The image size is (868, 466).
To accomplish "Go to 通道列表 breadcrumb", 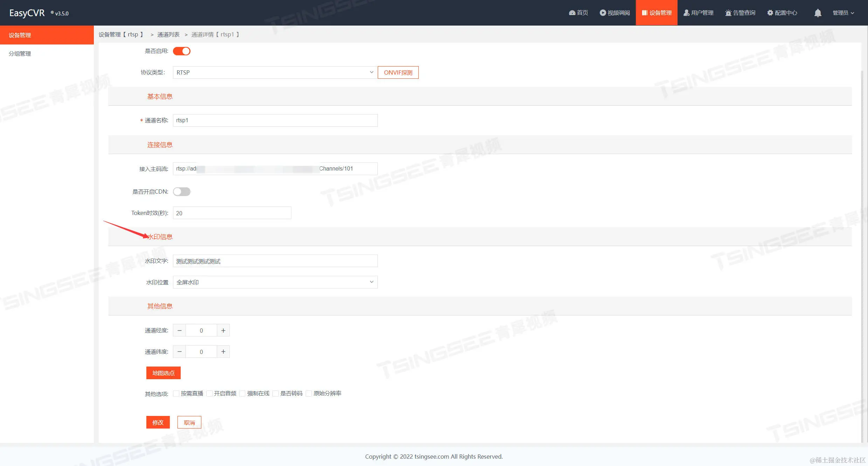I will pos(168,34).
